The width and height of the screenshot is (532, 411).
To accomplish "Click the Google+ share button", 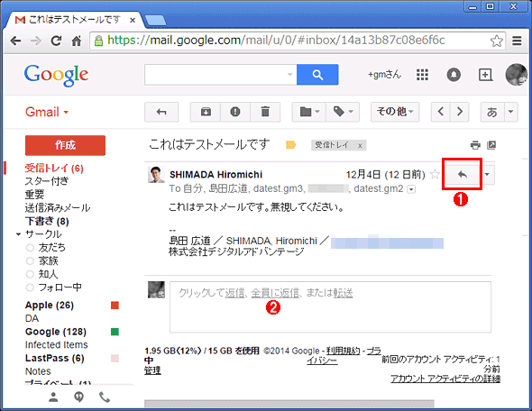I will coord(485,75).
